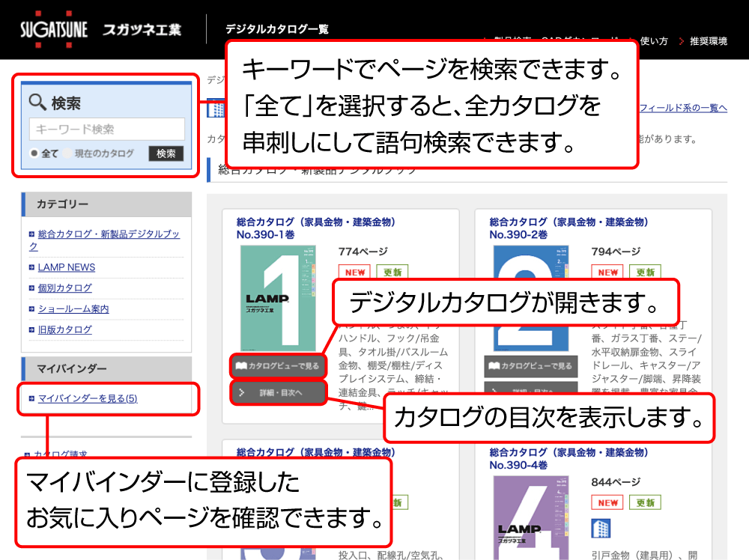Click the 推奨環境 header link
The height and width of the screenshot is (560, 749).
709,41
